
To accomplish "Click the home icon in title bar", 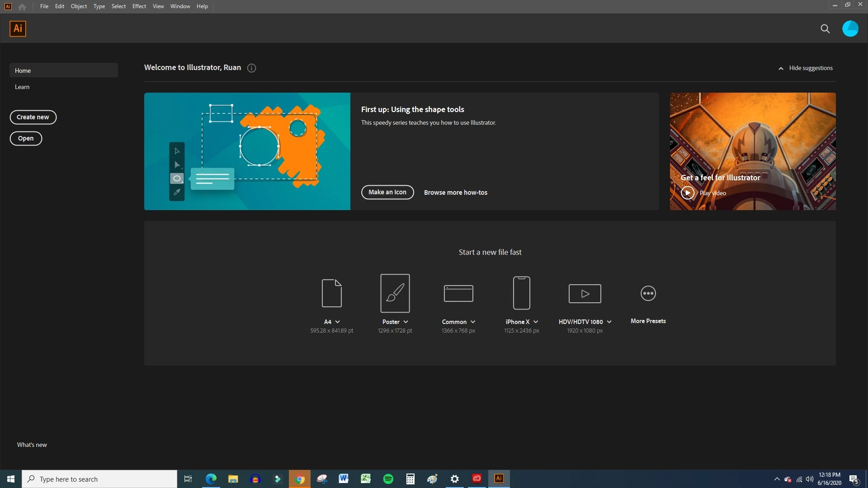I will click(22, 7).
